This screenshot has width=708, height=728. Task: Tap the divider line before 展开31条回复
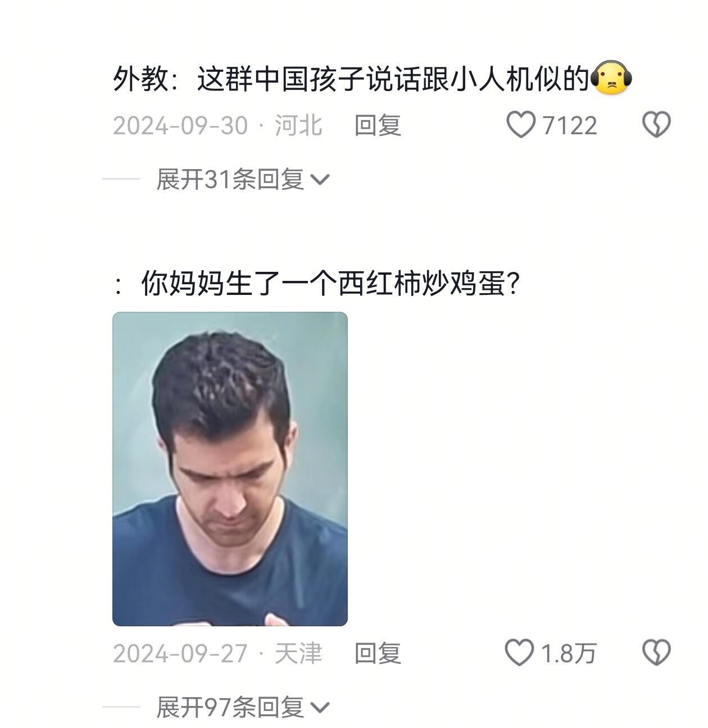(x=121, y=179)
